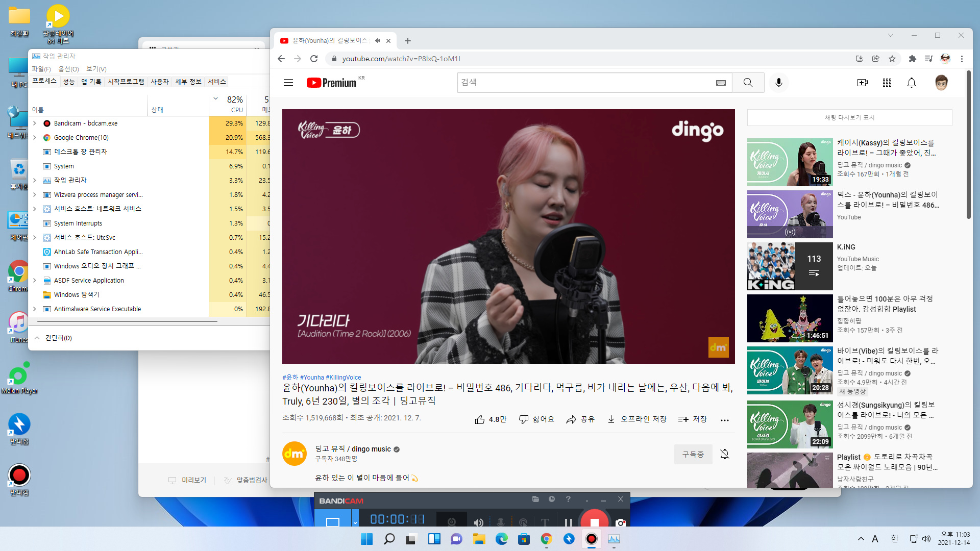Image resolution: width=980 pixels, height=551 pixels.
Task: Collapse Task Manager with 간단히 chevron
Action: (x=37, y=338)
